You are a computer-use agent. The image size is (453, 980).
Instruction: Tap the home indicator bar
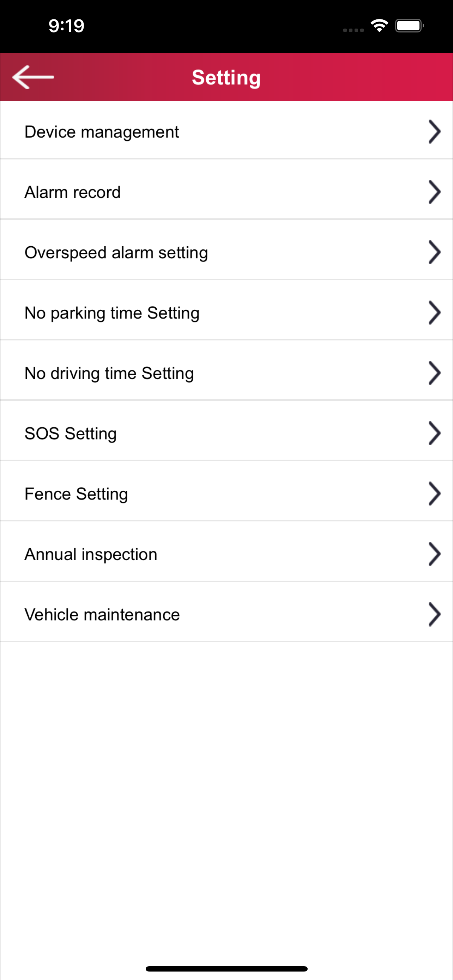(x=226, y=969)
